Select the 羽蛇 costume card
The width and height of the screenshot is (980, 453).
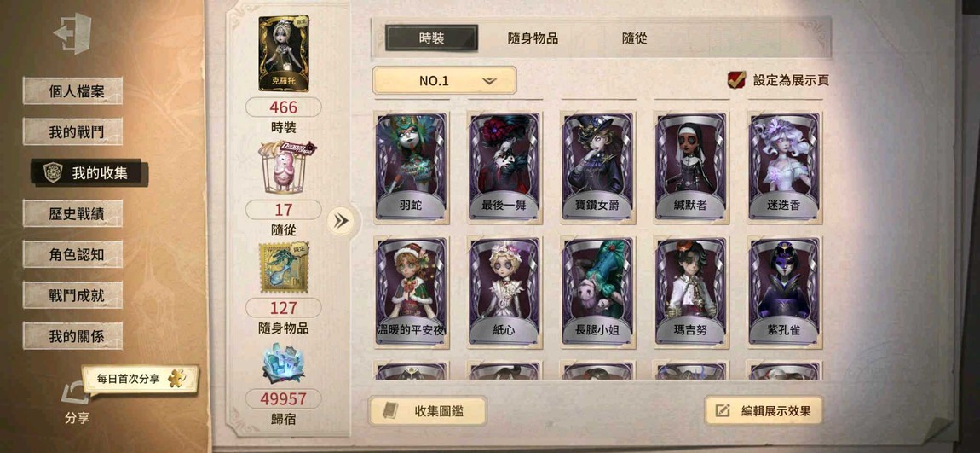pyautogui.click(x=412, y=168)
